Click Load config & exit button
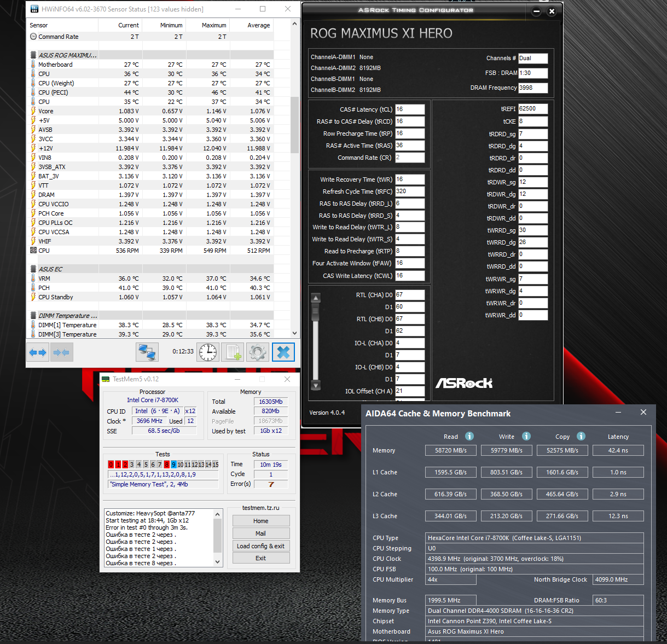Screen dimensions: 667x644 click(261, 546)
